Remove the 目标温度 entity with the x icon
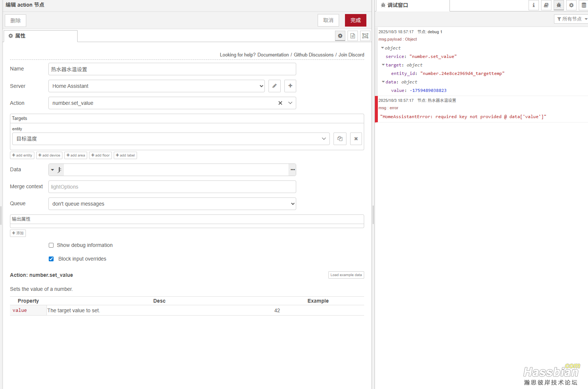The image size is (588, 389). 356,139
